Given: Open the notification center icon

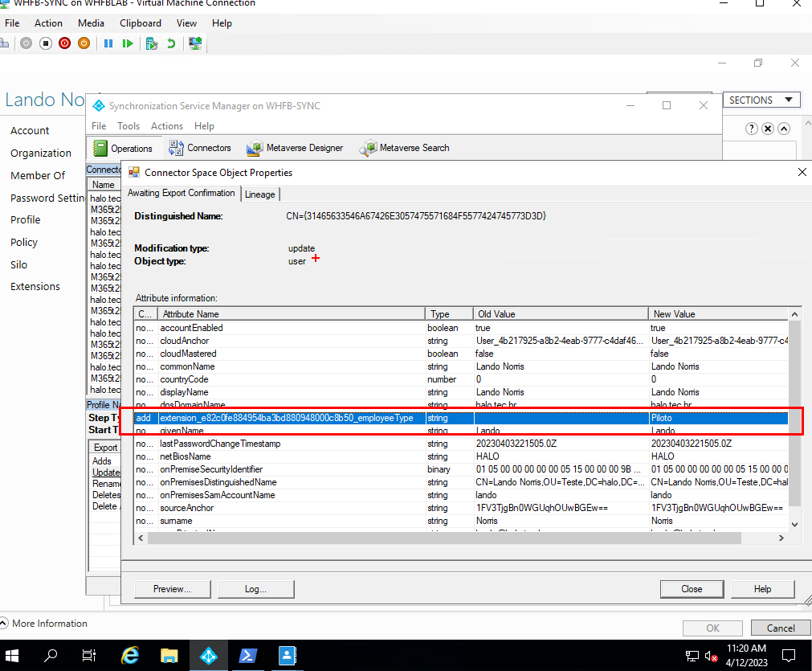Looking at the screenshot, I should [x=789, y=656].
